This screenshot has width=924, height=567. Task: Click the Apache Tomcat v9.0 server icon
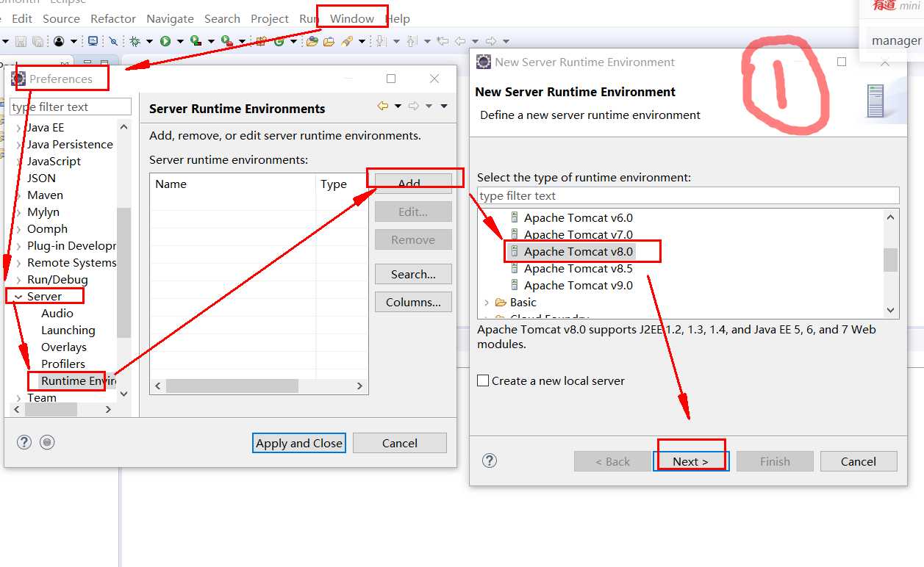click(515, 286)
